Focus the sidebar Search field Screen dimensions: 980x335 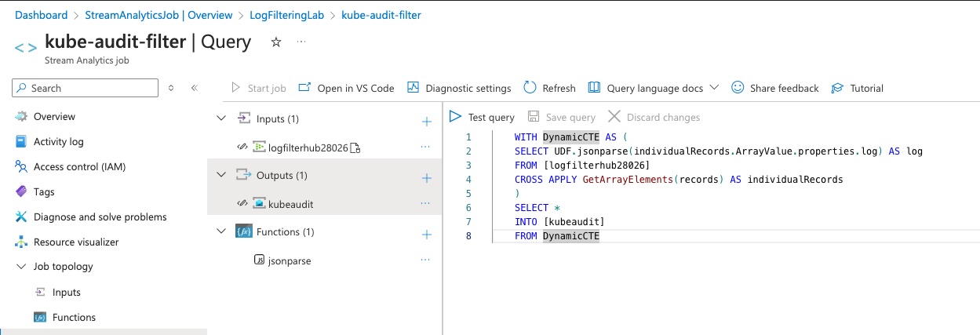tap(85, 88)
